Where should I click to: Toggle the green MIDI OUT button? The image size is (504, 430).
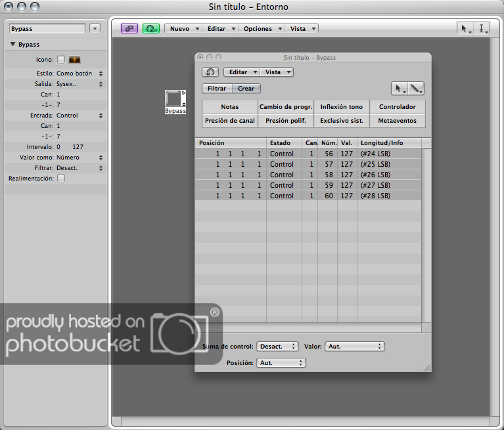pos(151,29)
